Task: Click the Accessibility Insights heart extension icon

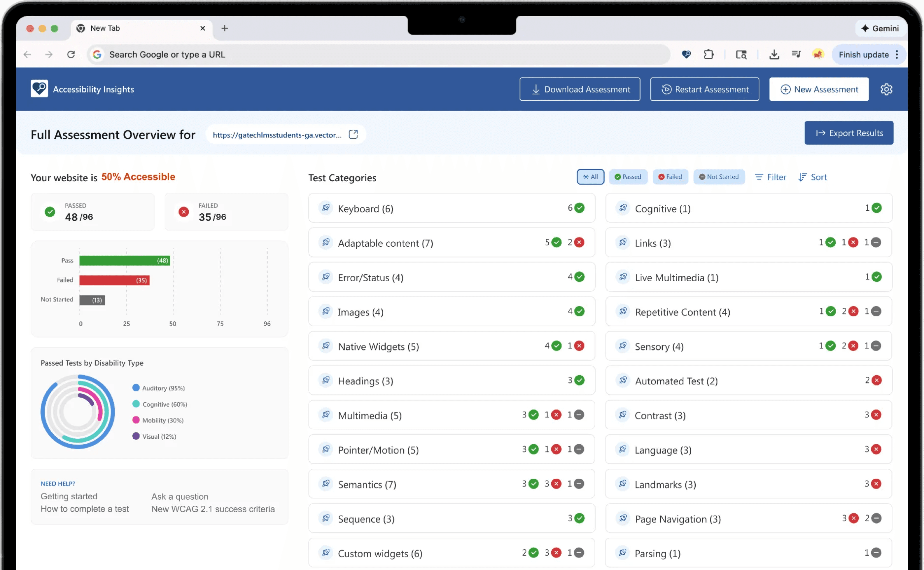Action: [686, 55]
